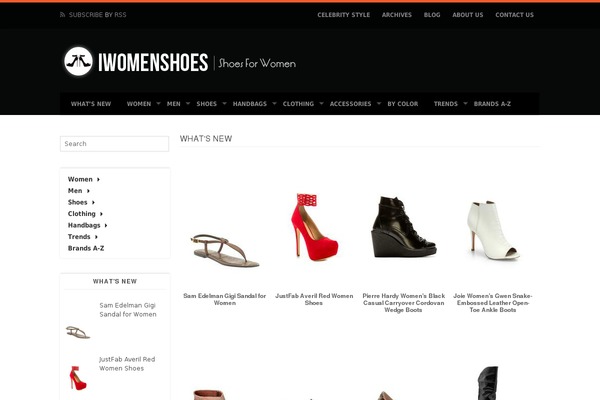Expand the Trends nav dropdown arrow
The height and width of the screenshot is (400, 600).
(465, 103)
